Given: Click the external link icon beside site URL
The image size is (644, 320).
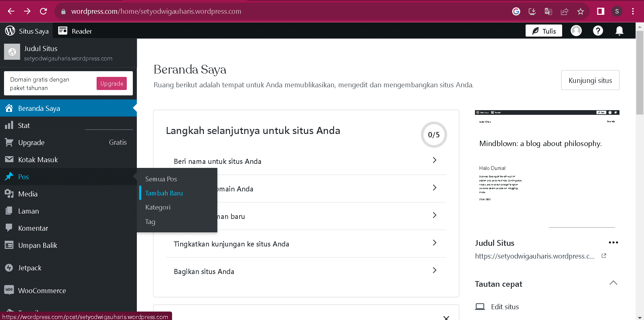Looking at the screenshot, I should (x=604, y=256).
